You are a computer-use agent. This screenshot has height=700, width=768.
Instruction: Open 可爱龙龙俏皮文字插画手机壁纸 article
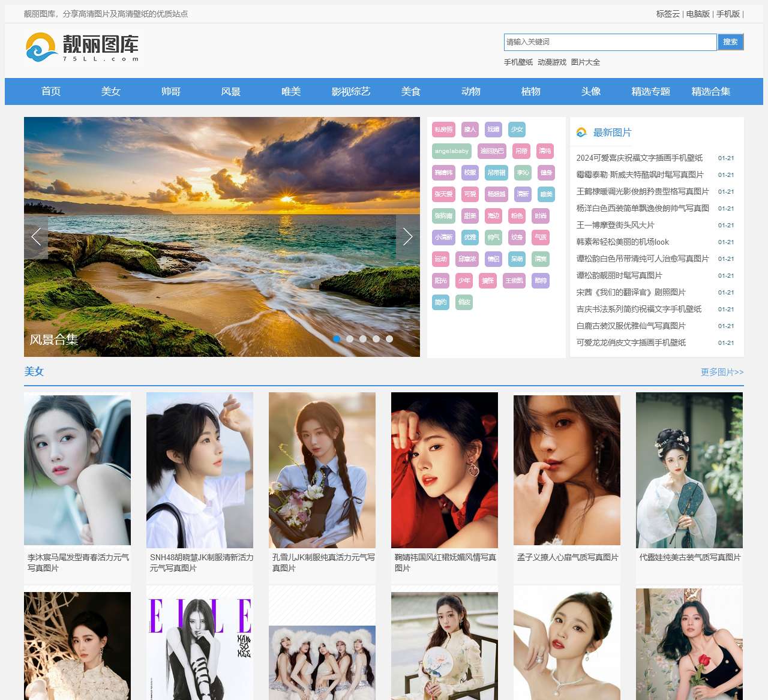tap(631, 343)
